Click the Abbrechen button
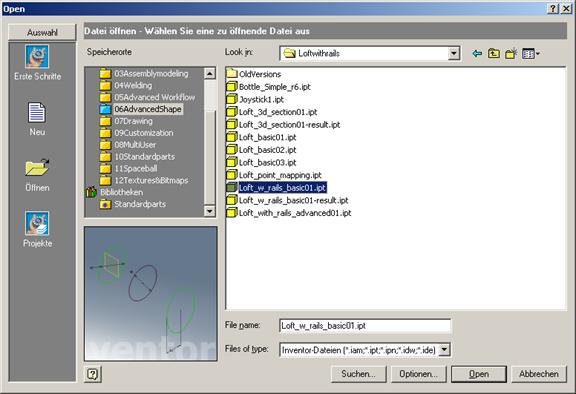This screenshot has height=394, width=576. pyautogui.click(x=539, y=374)
